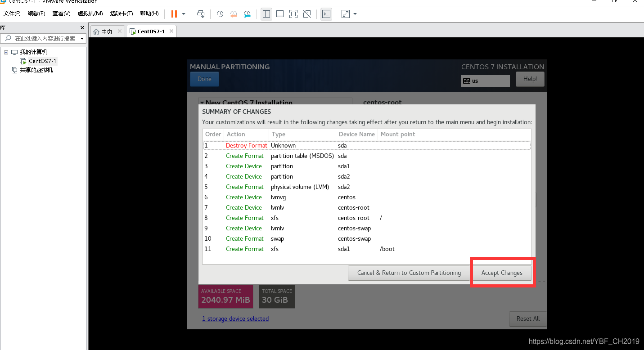The image size is (644, 350).
Task: Toggle the thumbnail bar view icon
Action: (280, 14)
